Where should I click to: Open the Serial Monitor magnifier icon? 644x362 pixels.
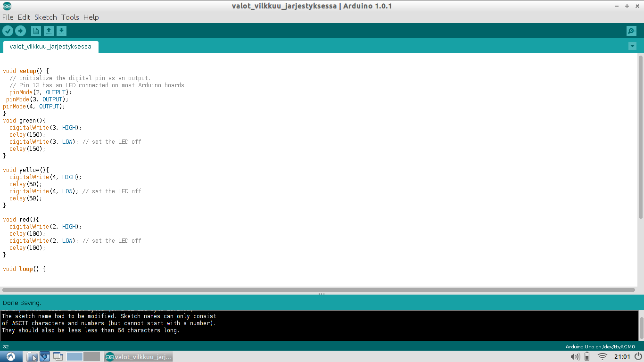[631, 31]
